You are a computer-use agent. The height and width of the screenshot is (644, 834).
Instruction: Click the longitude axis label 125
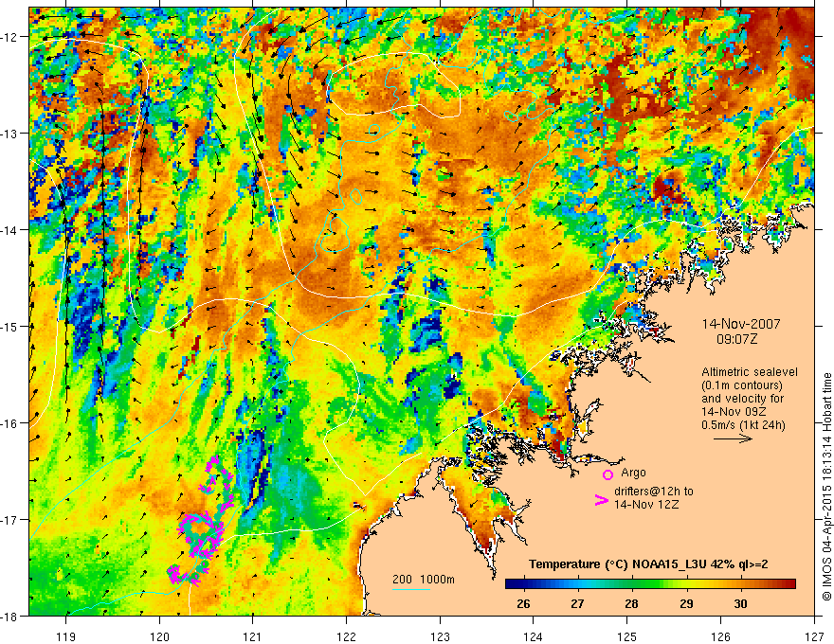point(627,636)
